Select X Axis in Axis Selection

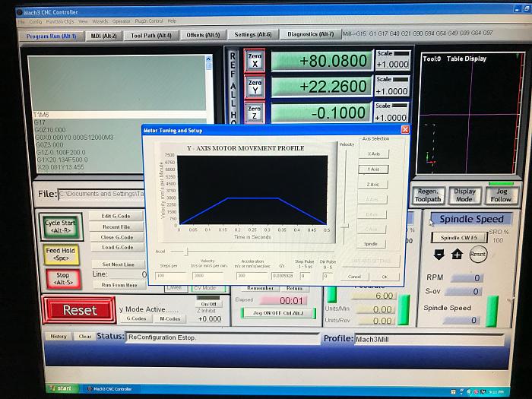(x=373, y=154)
